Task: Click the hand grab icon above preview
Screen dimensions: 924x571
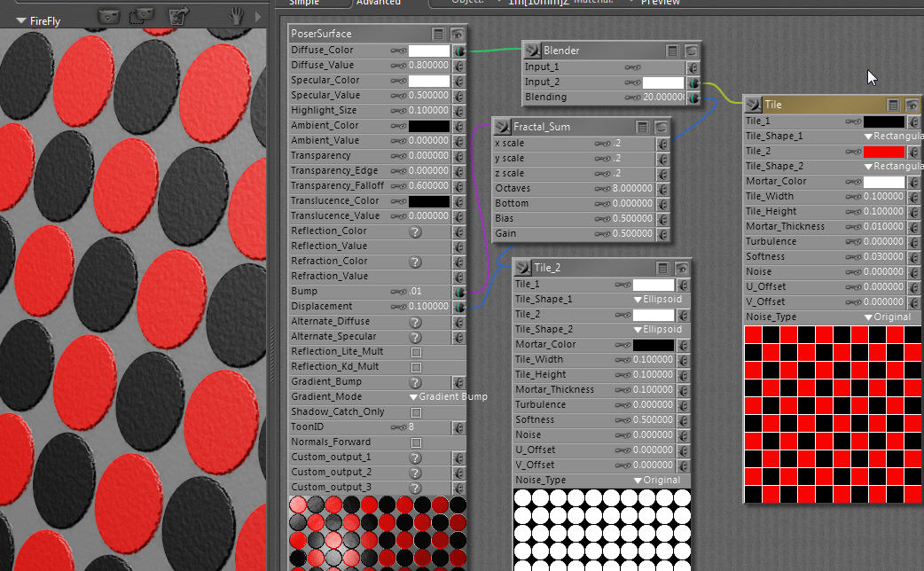Action: click(236, 16)
